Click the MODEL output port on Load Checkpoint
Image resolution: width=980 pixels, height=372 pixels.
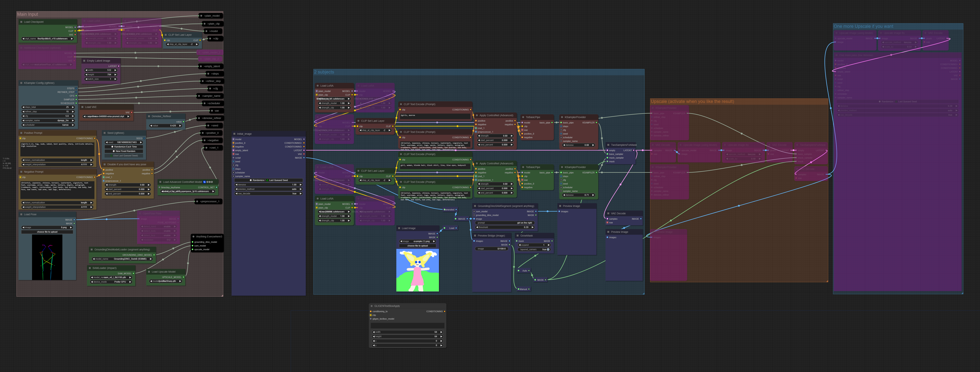pos(75,27)
